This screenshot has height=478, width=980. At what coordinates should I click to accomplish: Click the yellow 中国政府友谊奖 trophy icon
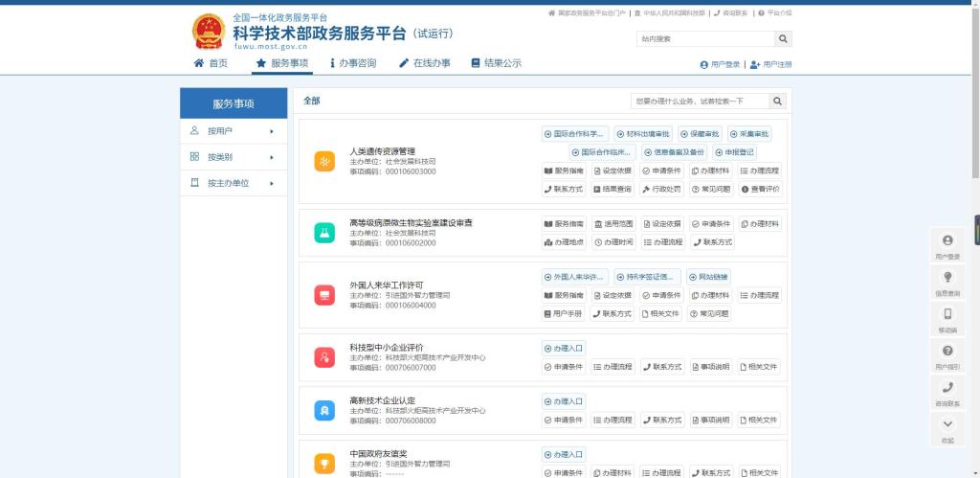[325, 464]
